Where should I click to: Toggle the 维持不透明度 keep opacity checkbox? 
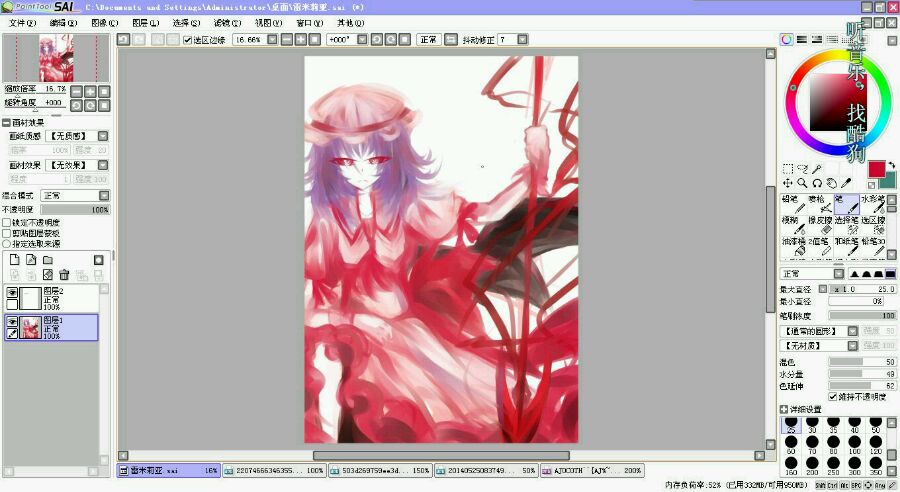833,397
